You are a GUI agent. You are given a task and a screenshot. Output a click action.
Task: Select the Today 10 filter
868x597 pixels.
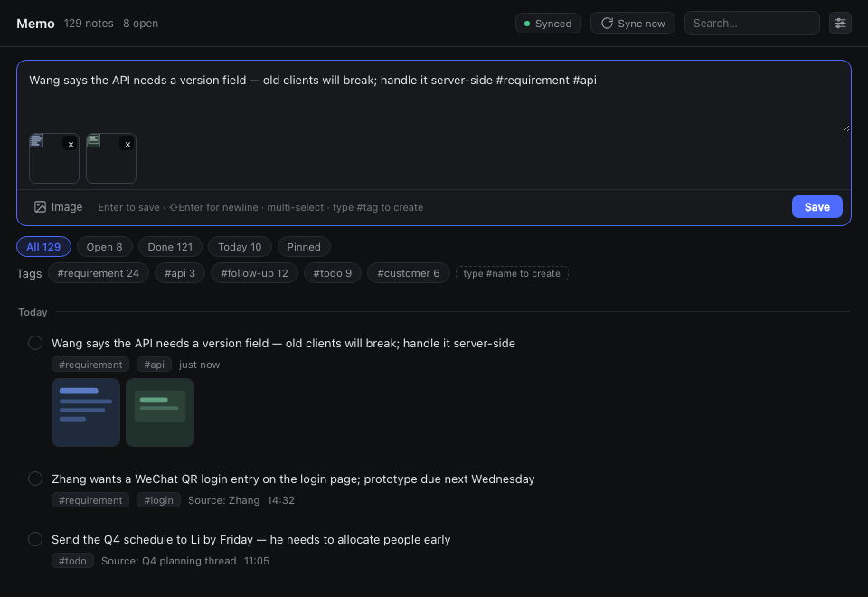[239, 247]
